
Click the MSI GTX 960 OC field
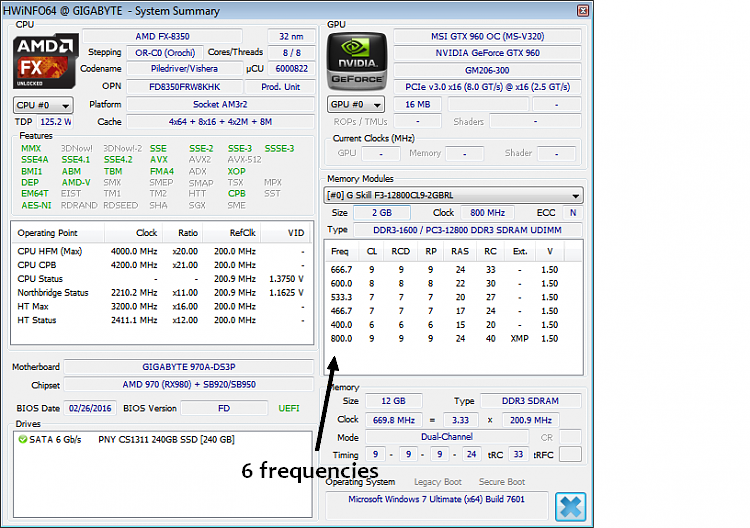coord(487,36)
